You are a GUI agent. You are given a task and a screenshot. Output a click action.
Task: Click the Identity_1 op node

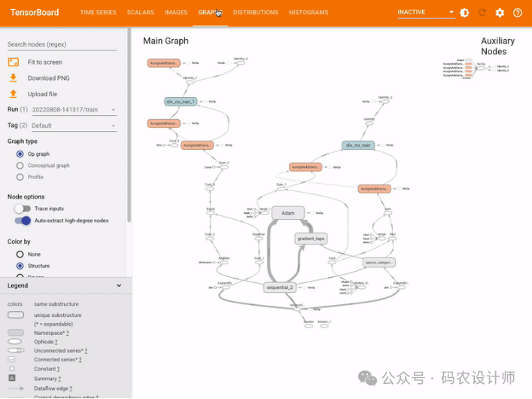tap(190, 82)
